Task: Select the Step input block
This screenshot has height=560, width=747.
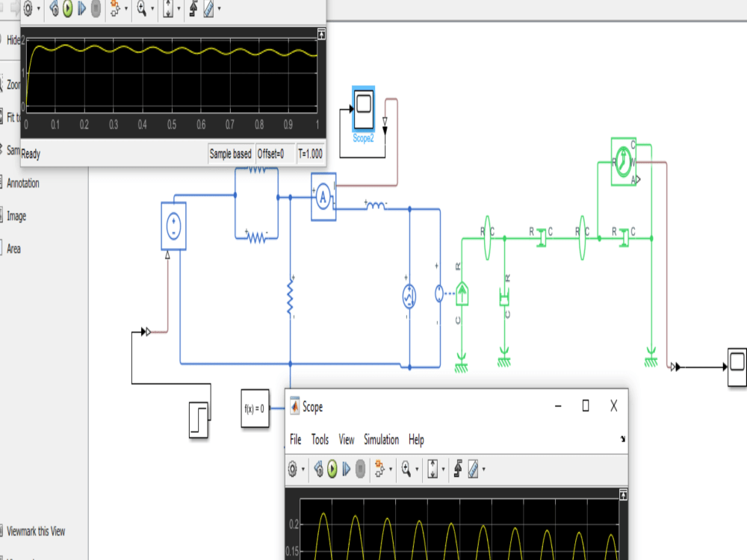Action: (199, 419)
